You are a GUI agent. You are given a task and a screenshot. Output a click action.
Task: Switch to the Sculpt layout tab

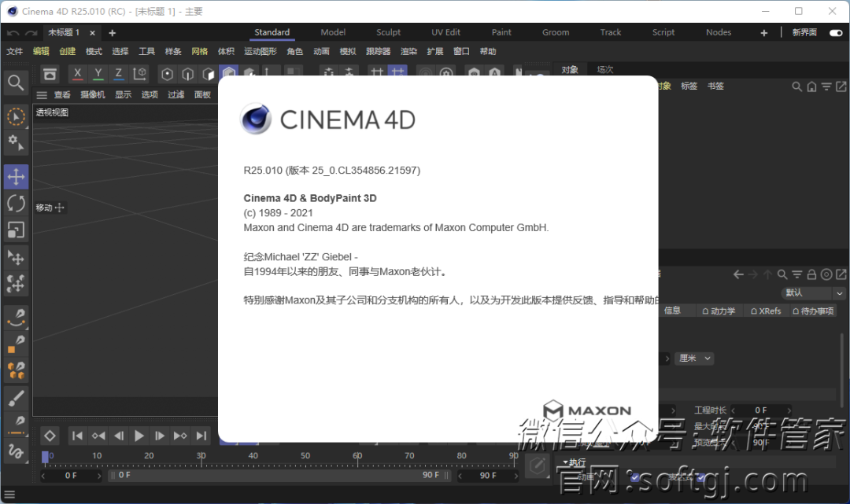click(388, 33)
